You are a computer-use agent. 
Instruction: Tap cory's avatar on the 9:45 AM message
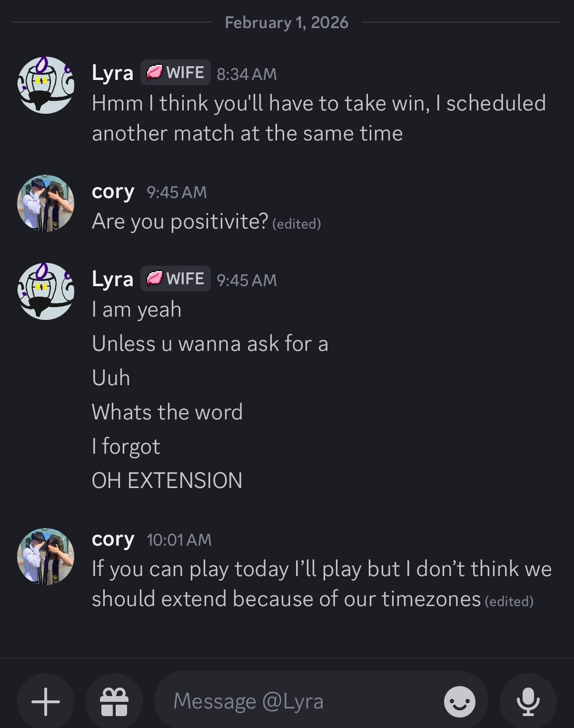pos(46,203)
